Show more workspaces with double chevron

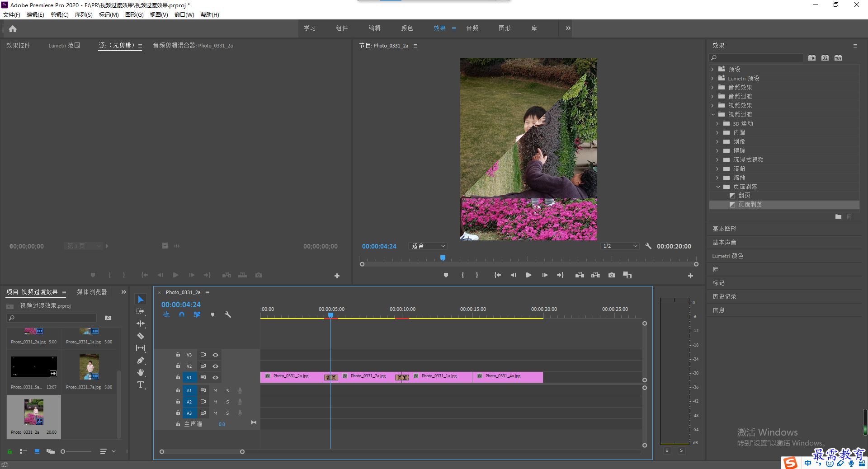(x=568, y=28)
